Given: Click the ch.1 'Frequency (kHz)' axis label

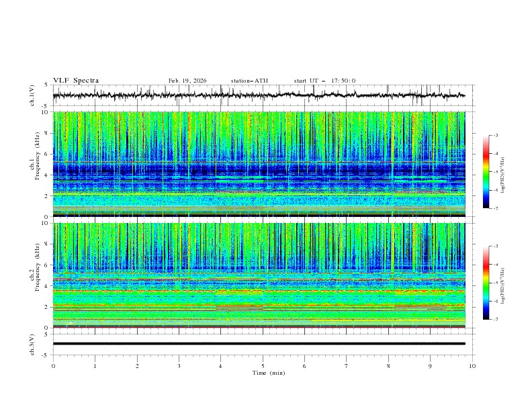Looking at the screenshot, I should [38, 156].
